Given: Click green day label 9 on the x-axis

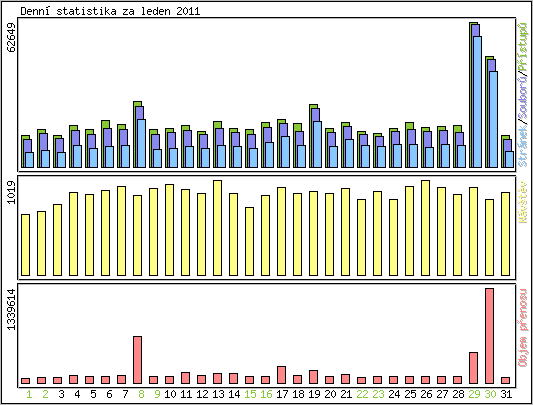Looking at the screenshot, I should click(x=157, y=394).
